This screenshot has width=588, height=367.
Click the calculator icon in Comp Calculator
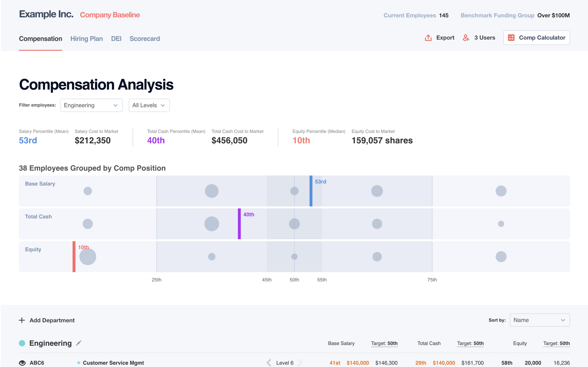511,38
